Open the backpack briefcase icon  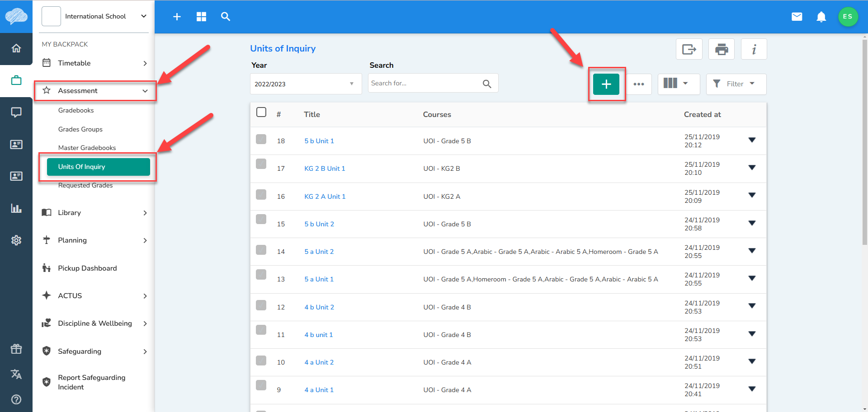16,80
